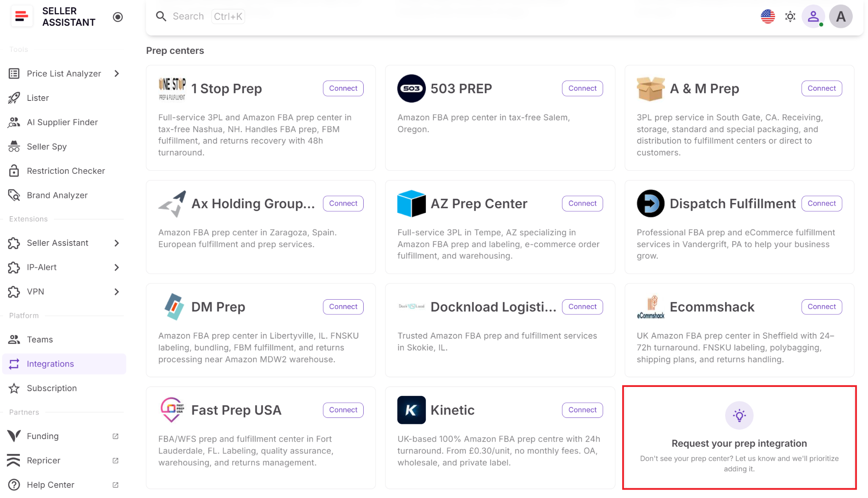The image size is (868, 498).
Task: Toggle the light/dark theme sun icon
Action: pyautogui.click(x=790, y=17)
